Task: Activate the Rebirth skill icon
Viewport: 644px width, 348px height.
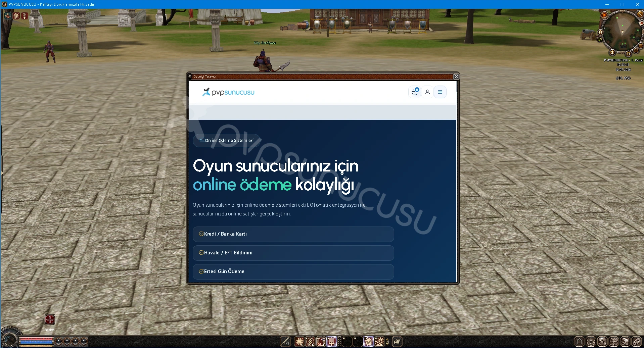Action: click(50, 319)
